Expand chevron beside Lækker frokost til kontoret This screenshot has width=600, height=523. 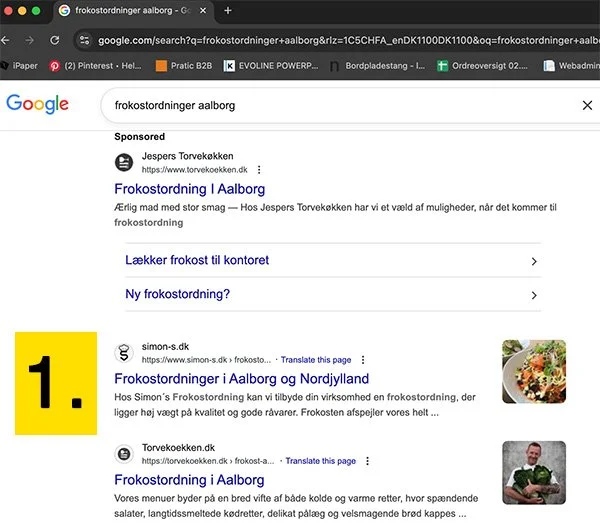pos(534,261)
